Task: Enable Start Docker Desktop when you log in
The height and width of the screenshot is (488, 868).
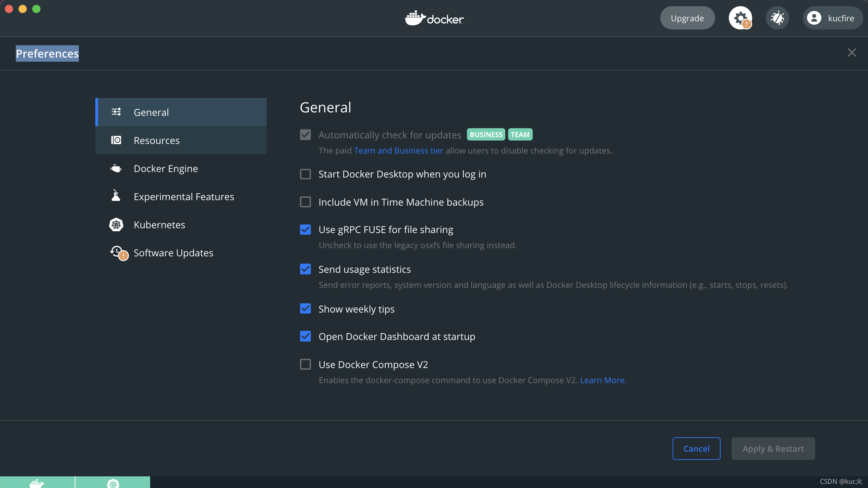Action: point(305,174)
